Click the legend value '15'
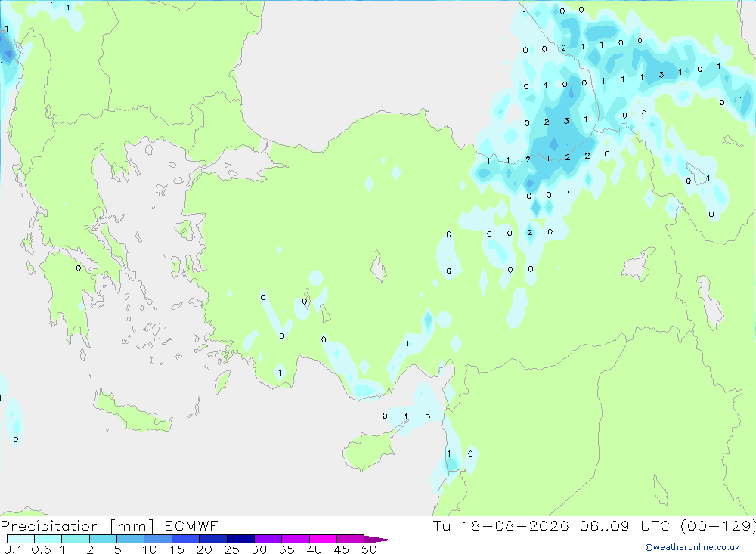 176,549
